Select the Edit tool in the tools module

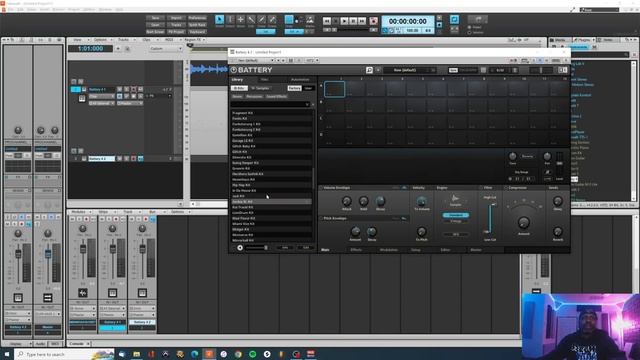pos(251,20)
